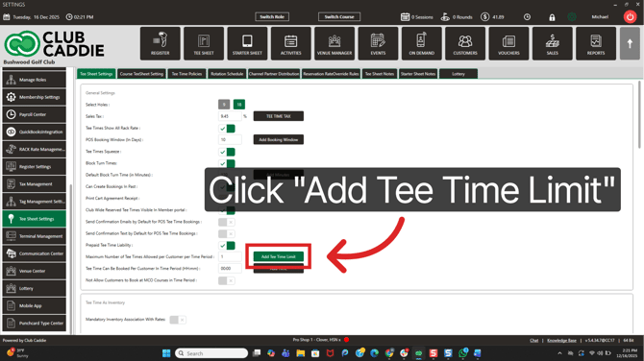Click the Switch Course button
The width and height of the screenshot is (644, 361).
339,17
